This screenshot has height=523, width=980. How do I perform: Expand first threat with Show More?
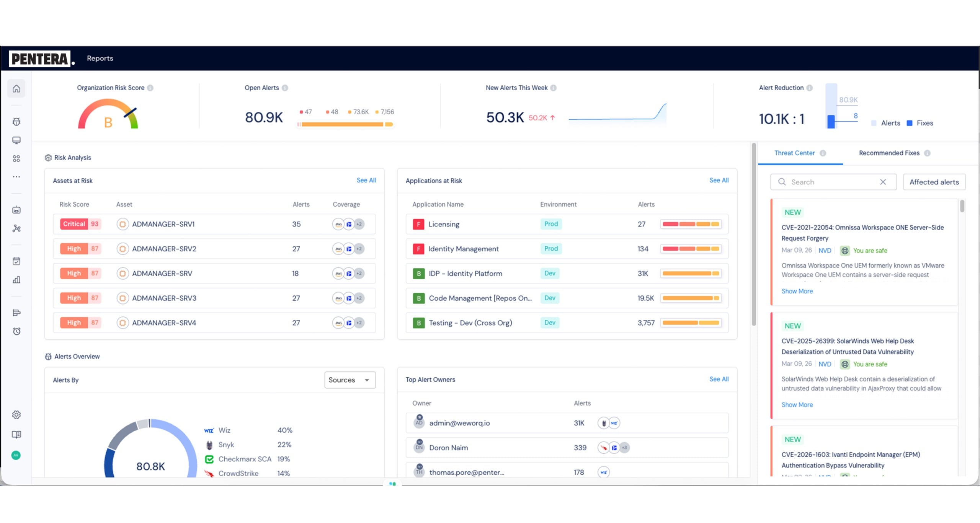click(797, 291)
